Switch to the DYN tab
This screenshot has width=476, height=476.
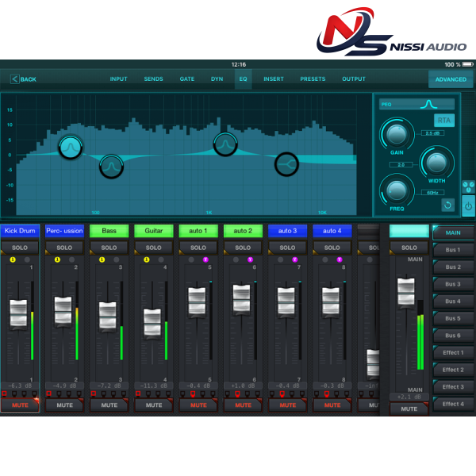pyautogui.click(x=217, y=79)
